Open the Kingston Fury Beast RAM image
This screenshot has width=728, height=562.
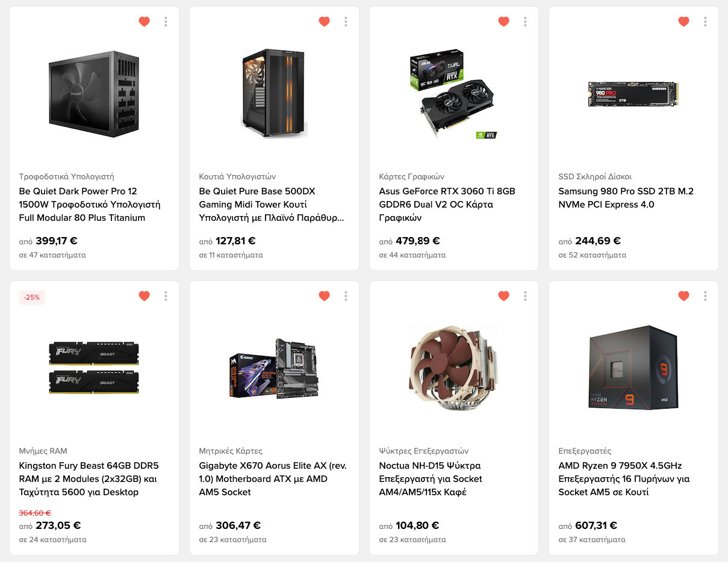click(94, 368)
